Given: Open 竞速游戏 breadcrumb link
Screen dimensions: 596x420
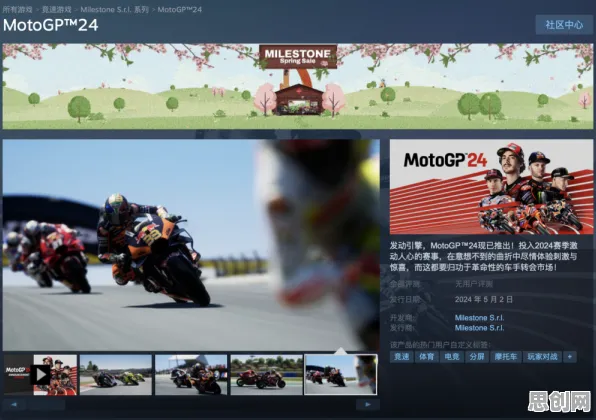Looking at the screenshot, I should click(x=57, y=10).
